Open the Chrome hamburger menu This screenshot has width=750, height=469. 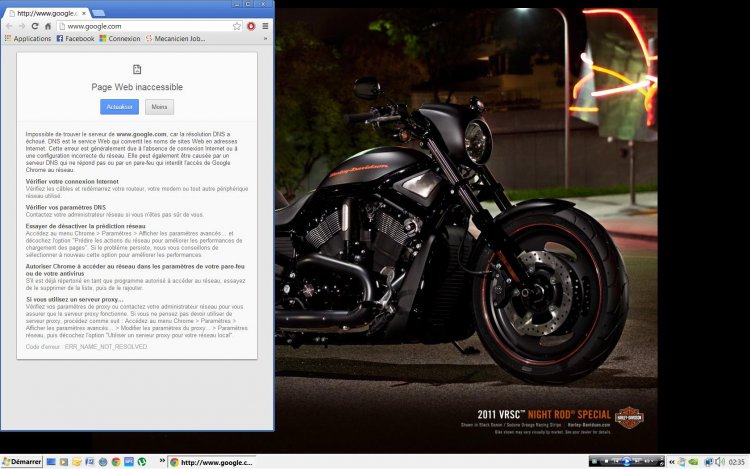coord(265,26)
